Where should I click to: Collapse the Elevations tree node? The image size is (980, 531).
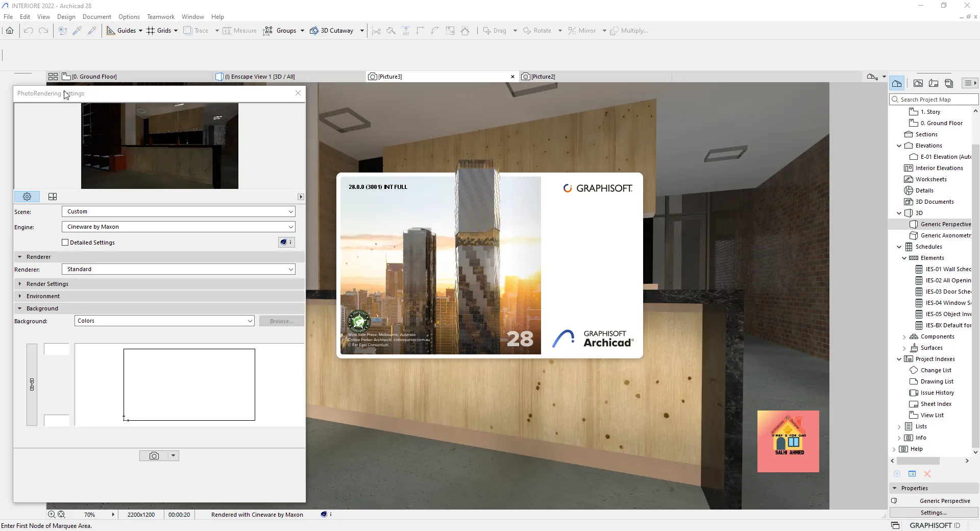(x=899, y=146)
